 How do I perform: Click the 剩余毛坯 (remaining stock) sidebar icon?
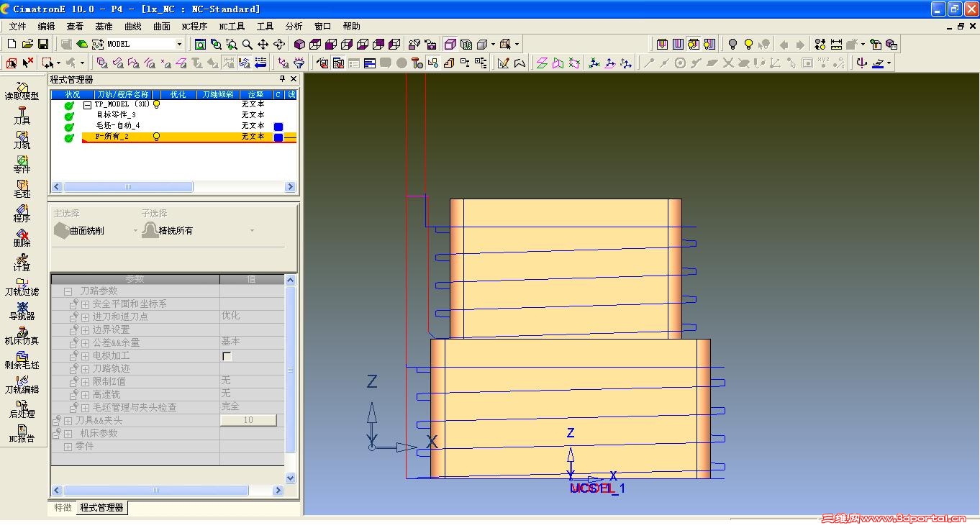22,360
